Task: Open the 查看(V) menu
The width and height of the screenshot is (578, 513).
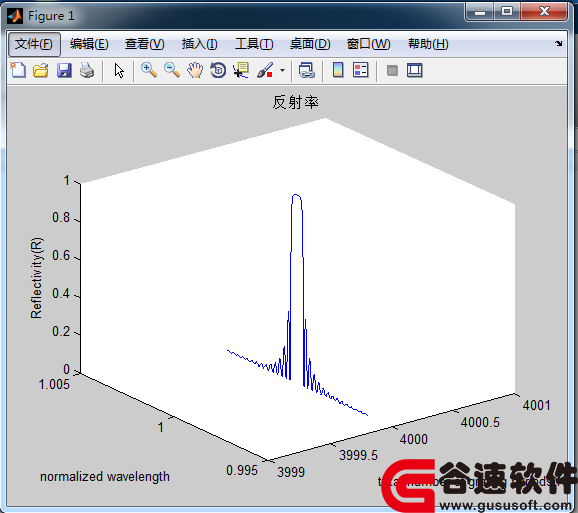Action: [144, 44]
